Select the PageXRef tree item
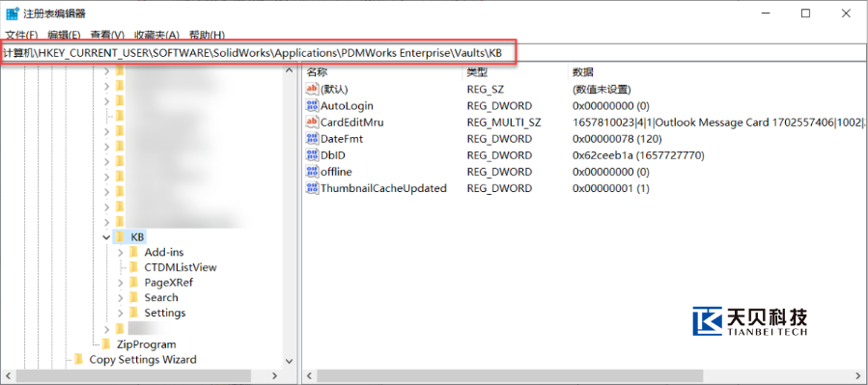Viewport: 868px width, 385px height. (x=168, y=283)
